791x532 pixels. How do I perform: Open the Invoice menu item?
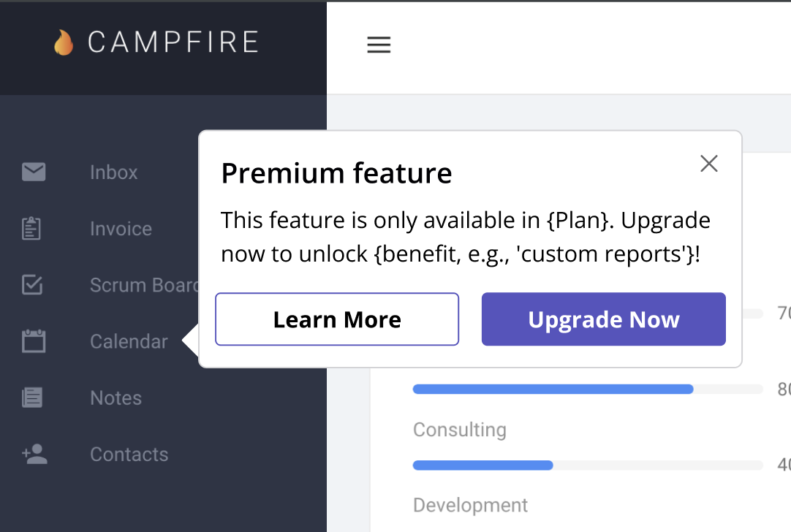pos(121,229)
